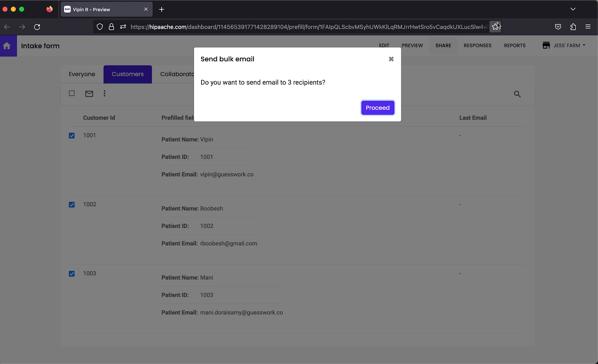Open the Firefox hamburger menu
The width and height of the screenshot is (598, 364).
pos(588,27)
